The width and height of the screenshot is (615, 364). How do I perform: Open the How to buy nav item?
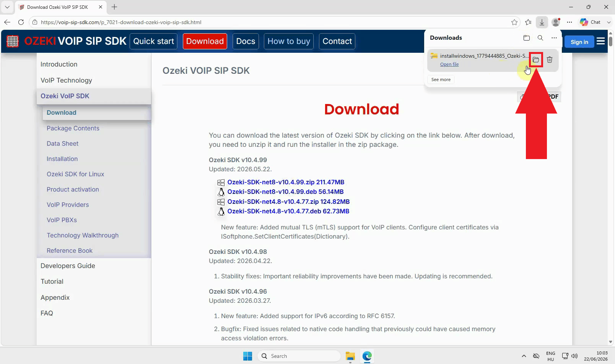289,41
